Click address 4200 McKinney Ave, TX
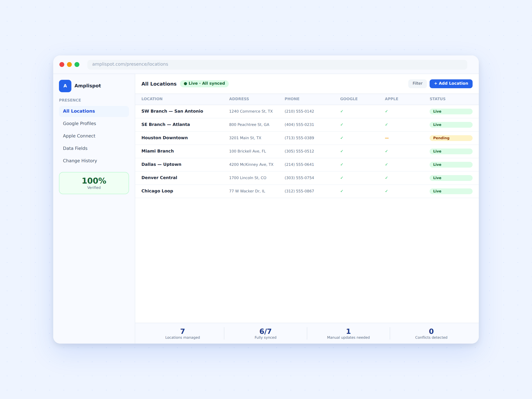The height and width of the screenshot is (399, 532). [x=251, y=164]
